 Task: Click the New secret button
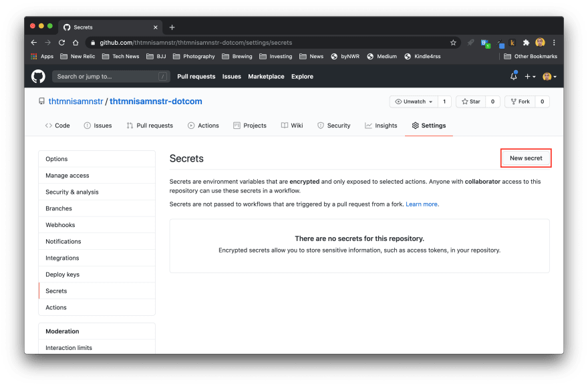[526, 158]
